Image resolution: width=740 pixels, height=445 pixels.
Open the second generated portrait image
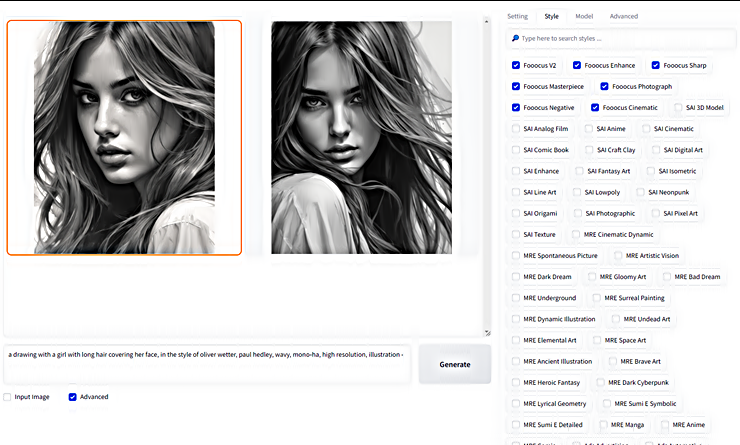point(362,137)
